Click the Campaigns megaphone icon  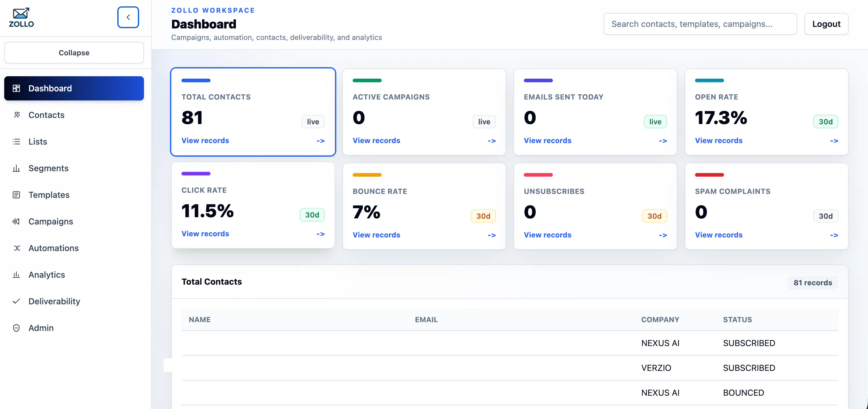click(16, 221)
